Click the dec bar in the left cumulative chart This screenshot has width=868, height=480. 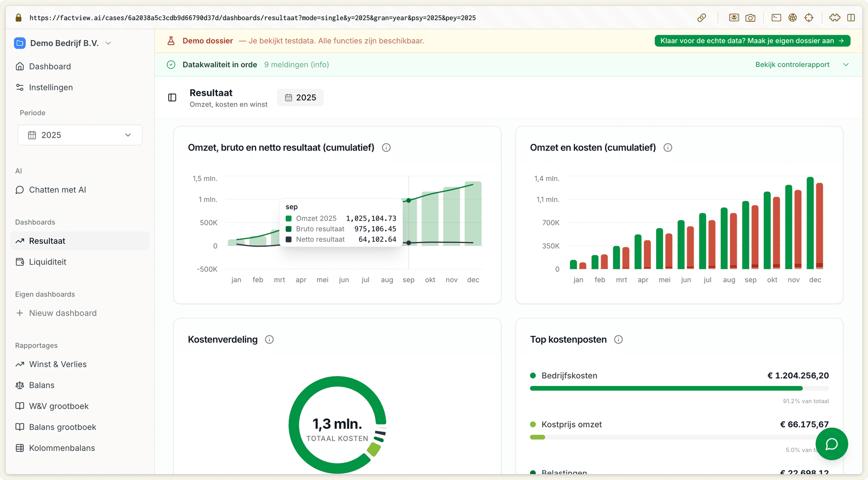pos(473,213)
